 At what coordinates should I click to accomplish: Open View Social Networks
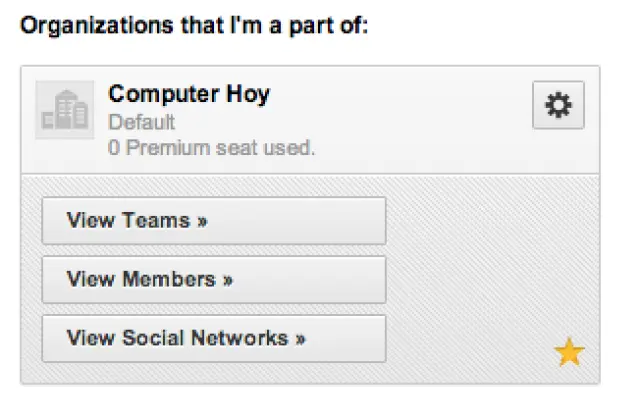(x=213, y=338)
